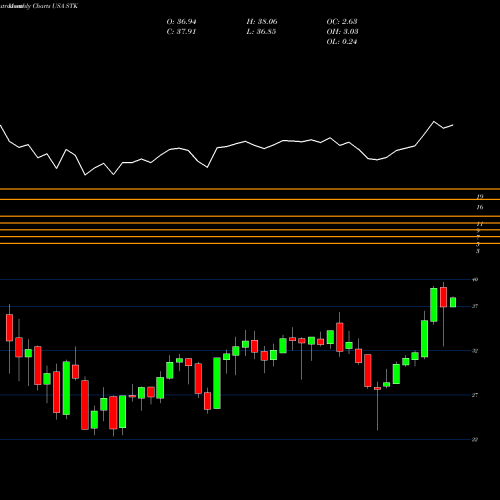Click the last red candlestick near the 40 level

pyautogui.click(x=443, y=297)
